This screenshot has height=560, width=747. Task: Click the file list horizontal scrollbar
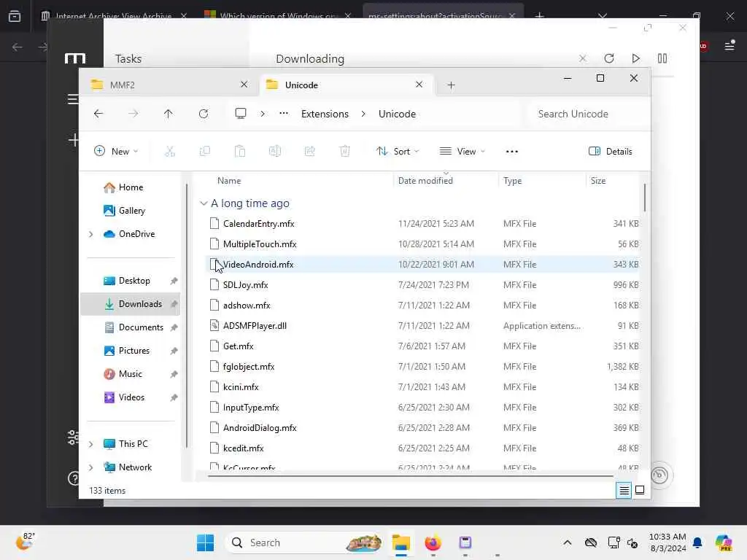[411, 475]
